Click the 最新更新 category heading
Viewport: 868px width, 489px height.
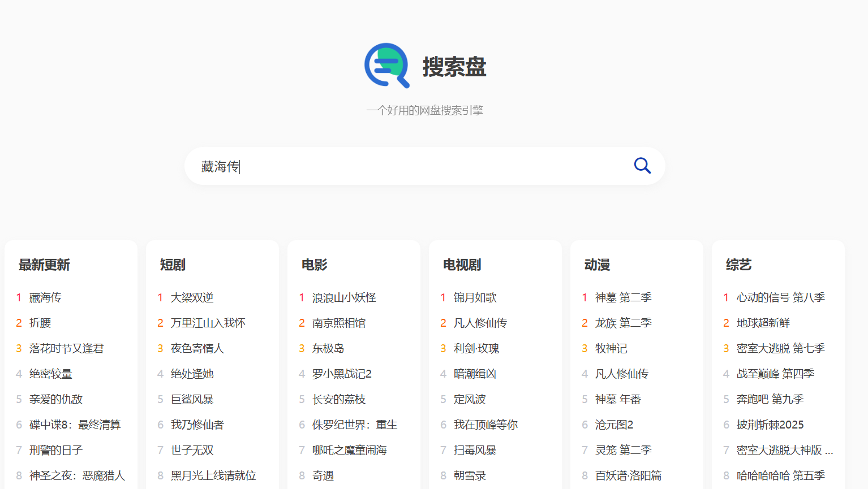click(44, 265)
